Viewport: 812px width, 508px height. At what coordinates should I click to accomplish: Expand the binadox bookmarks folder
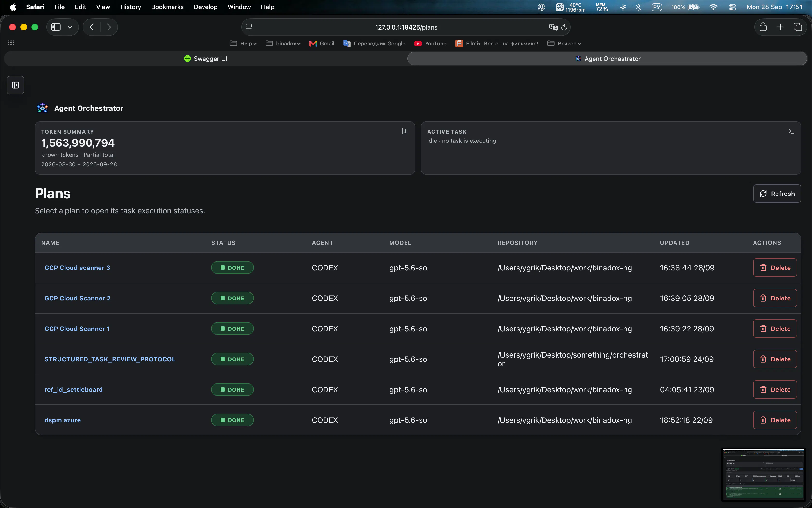click(x=283, y=43)
